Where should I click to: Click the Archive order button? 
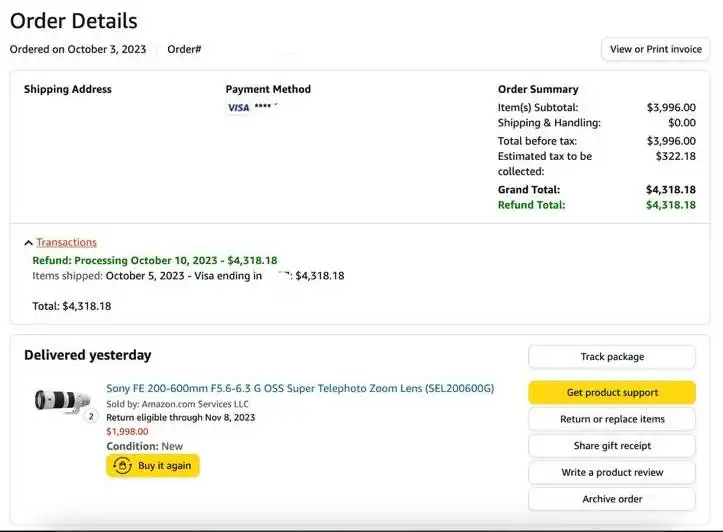coord(612,499)
